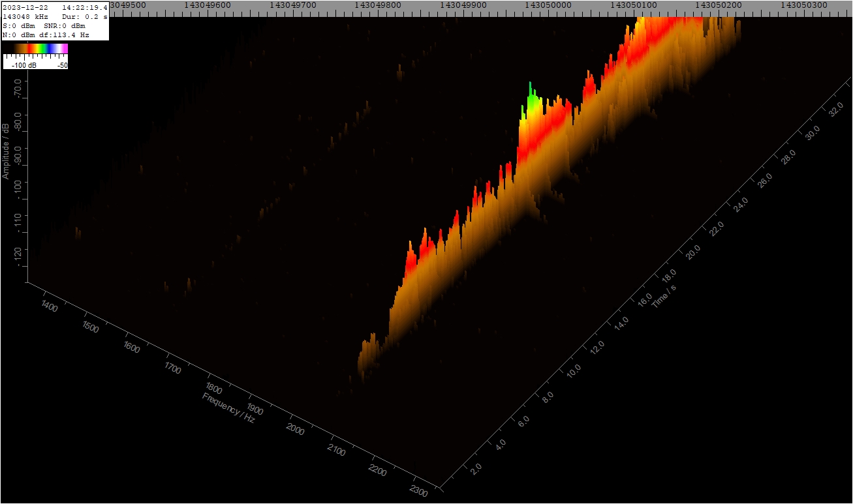Viewport: 853px width, 504px height.
Task: Click the 'N:0 dBm' noise readout
Action: point(18,35)
